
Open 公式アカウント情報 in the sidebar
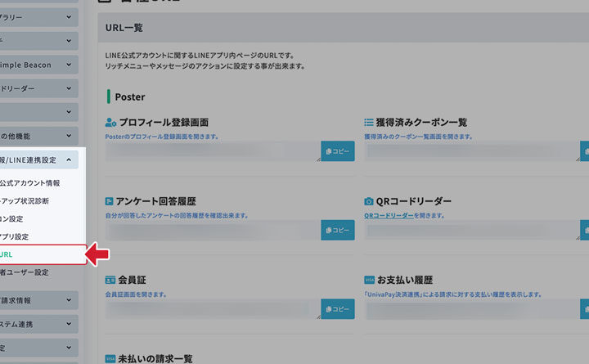31,183
